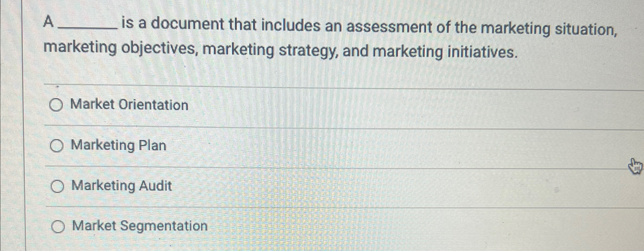Click the circle next to Market Segmentation
The image size is (644, 251).
[58, 227]
